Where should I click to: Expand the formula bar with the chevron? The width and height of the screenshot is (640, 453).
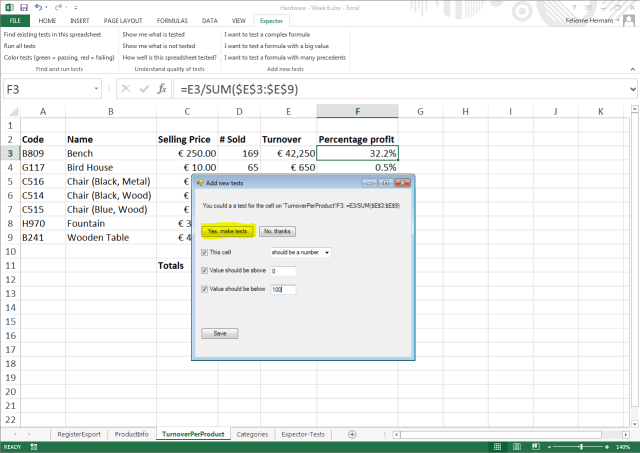(633, 89)
